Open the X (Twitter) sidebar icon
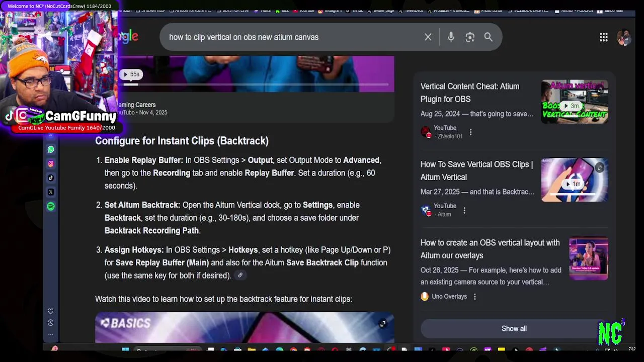 51,192
